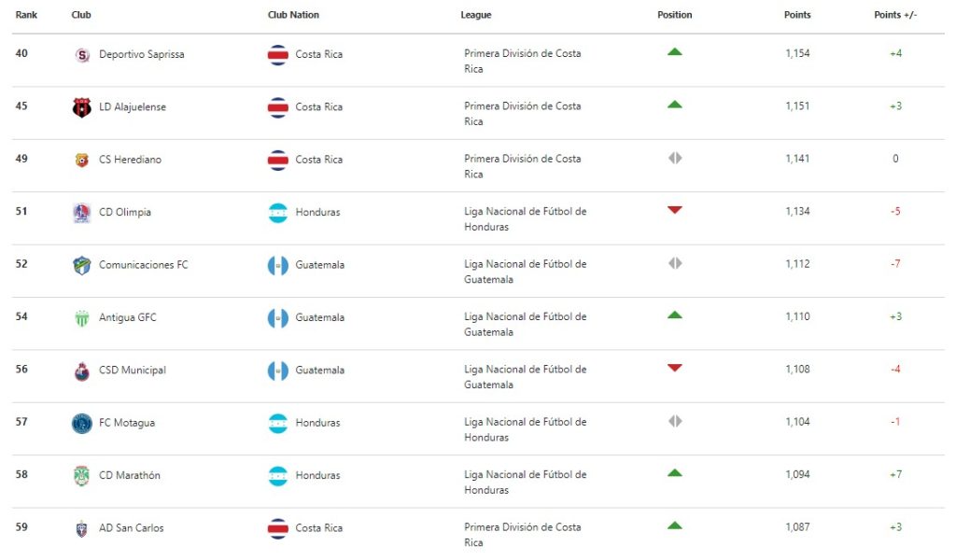The height and width of the screenshot is (560, 956).
Task: Open the AD San Carlos club name
Action: (x=131, y=528)
